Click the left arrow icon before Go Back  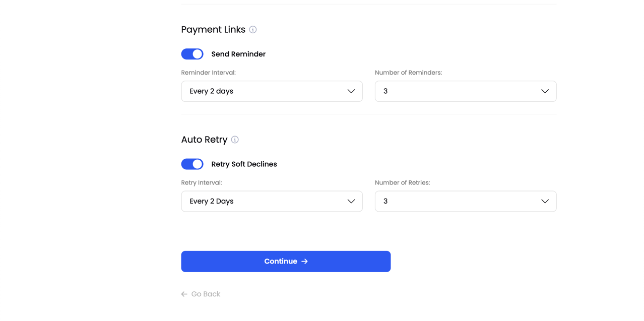[184, 294]
